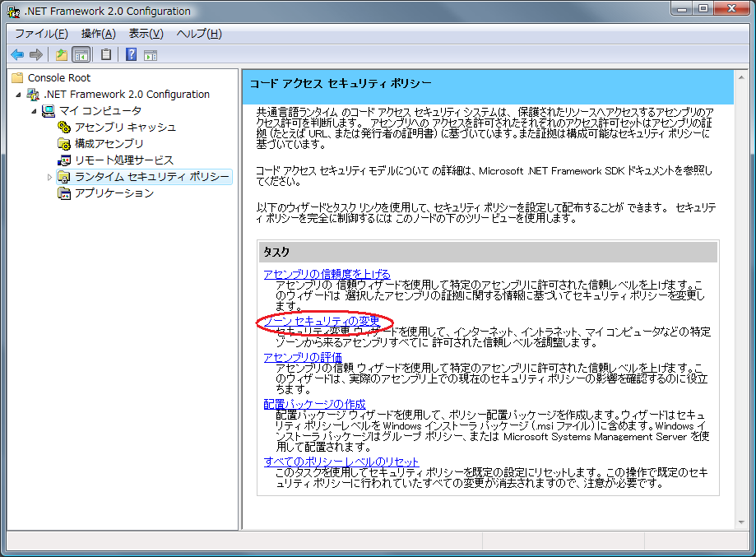Screen dimensions: 756x557
Task: Toggle the Show/Hide action pane icon
Action: pyautogui.click(x=151, y=55)
